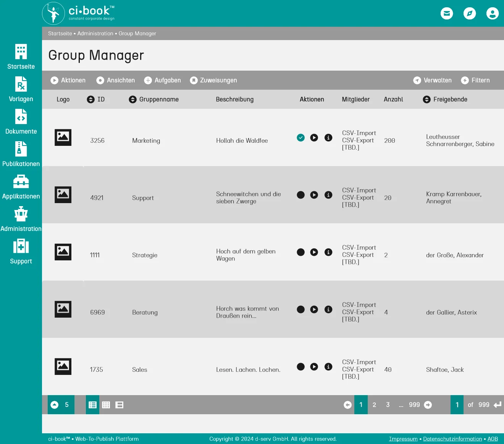This screenshot has height=444, width=504.
Task: Click the info icon for Support group
Action: click(x=328, y=195)
